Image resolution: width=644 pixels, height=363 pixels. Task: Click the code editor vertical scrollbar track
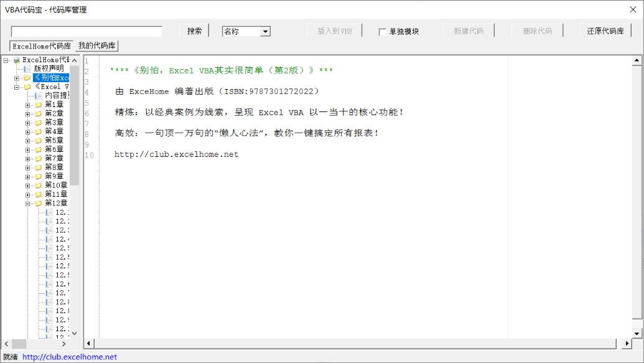click(637, 192)
